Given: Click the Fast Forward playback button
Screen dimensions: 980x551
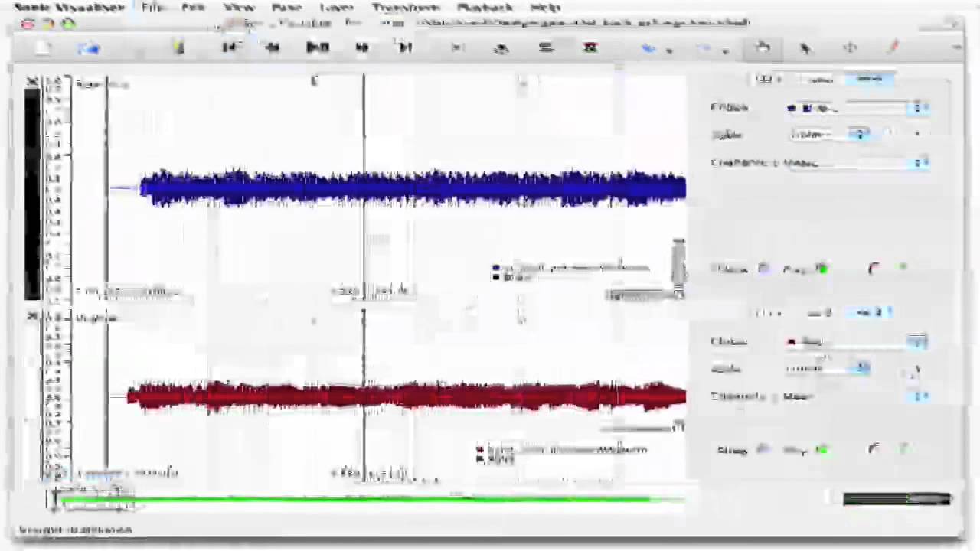Looking at the screenshot, I should (362, 47).
